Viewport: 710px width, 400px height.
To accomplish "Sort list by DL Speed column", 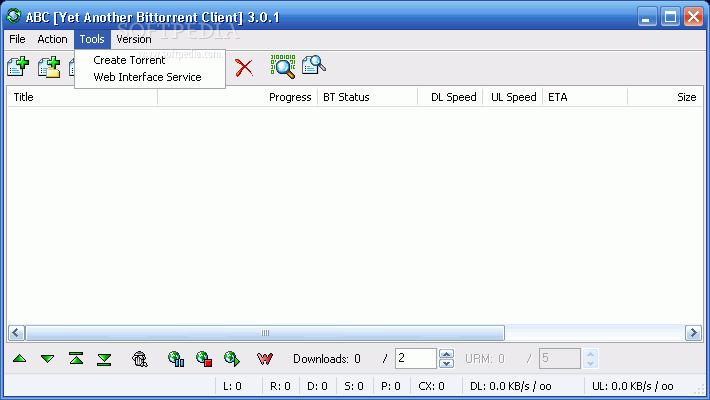I will (x=450, y=97).
